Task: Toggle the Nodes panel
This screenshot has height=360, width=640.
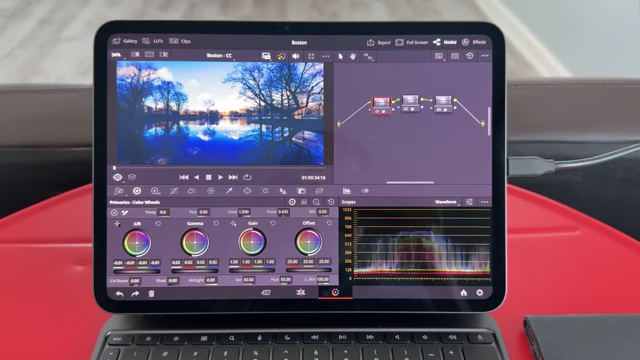Action: click(x=444, y=42)
